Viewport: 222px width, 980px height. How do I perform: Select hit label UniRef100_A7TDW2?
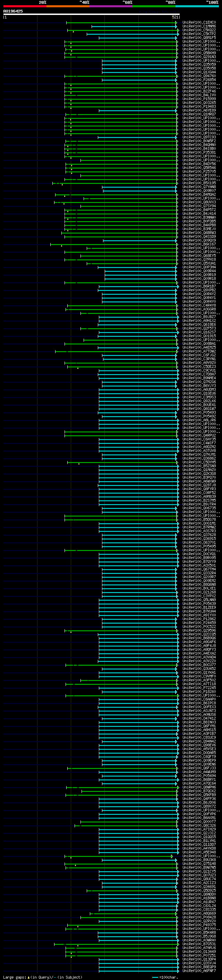pos(199,351)
